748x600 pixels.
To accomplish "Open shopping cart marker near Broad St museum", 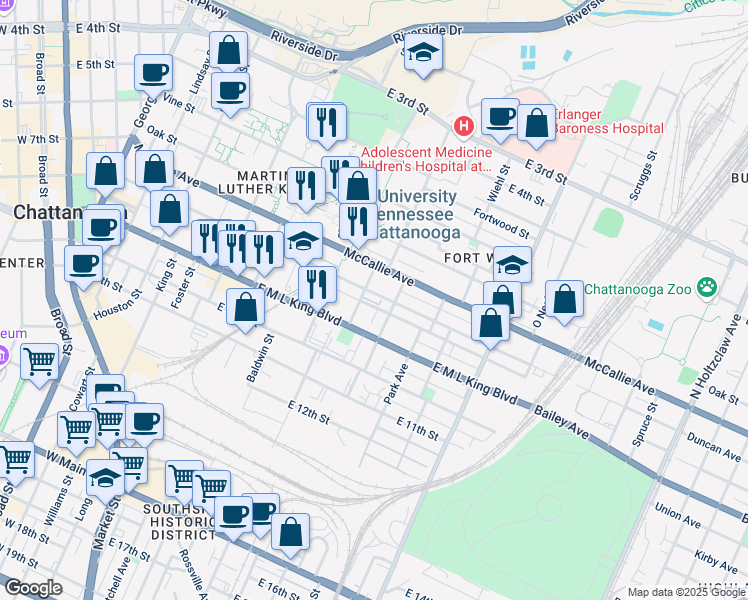I will (40, 362).
